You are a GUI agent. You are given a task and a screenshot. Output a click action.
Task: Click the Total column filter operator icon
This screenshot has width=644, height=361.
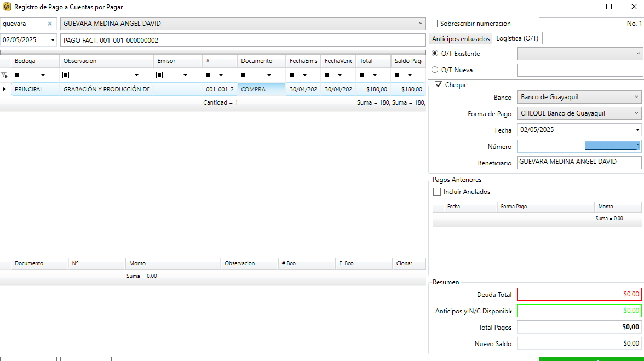click(362, 75)
